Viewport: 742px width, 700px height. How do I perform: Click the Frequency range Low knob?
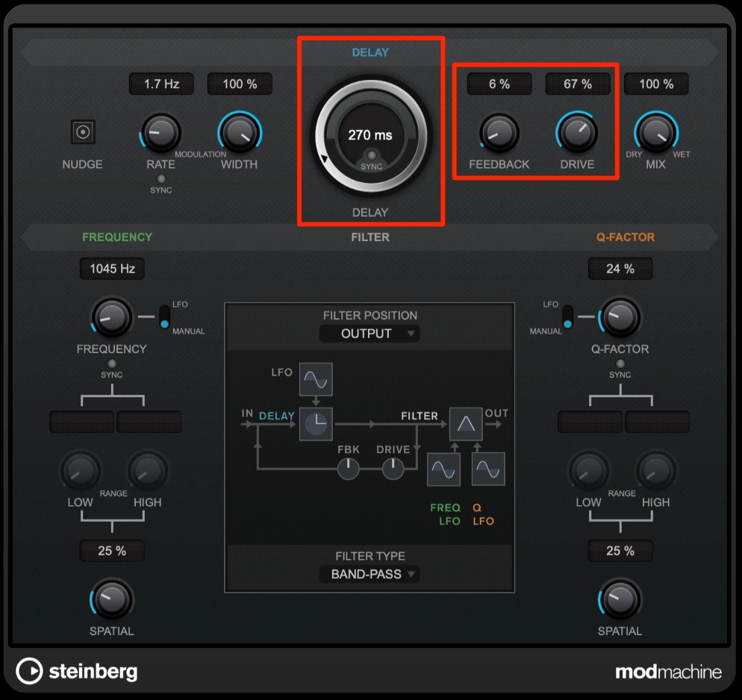[81, 471]
